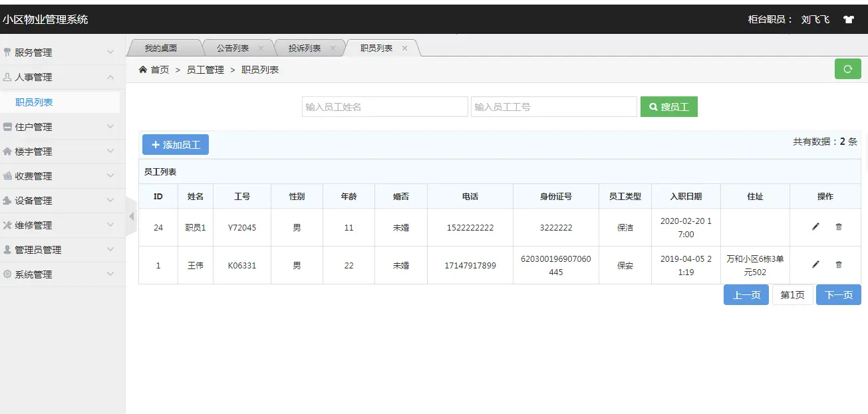Expand the 系统管理 menu chevron
Viewport: 868px width, 414px height.
click(x=110, y=274)
